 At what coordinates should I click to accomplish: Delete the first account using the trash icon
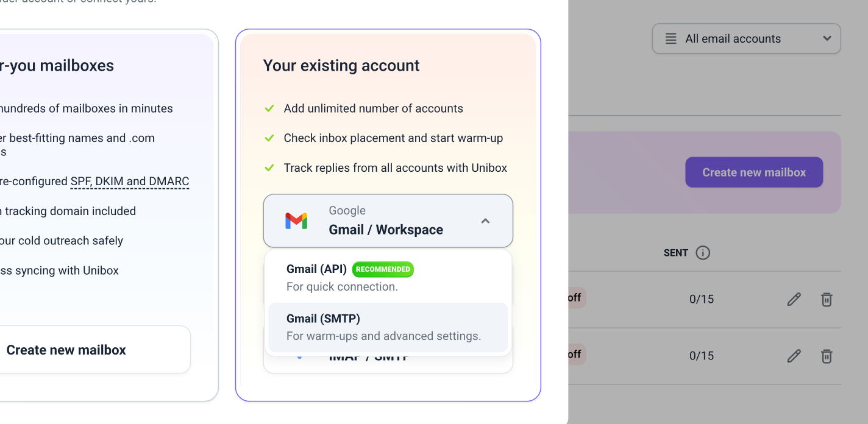pyautogui.click(x=827, y=299)
